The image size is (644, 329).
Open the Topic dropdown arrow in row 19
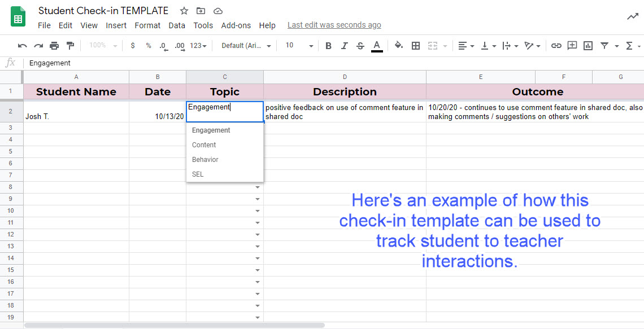click(258, 318)
